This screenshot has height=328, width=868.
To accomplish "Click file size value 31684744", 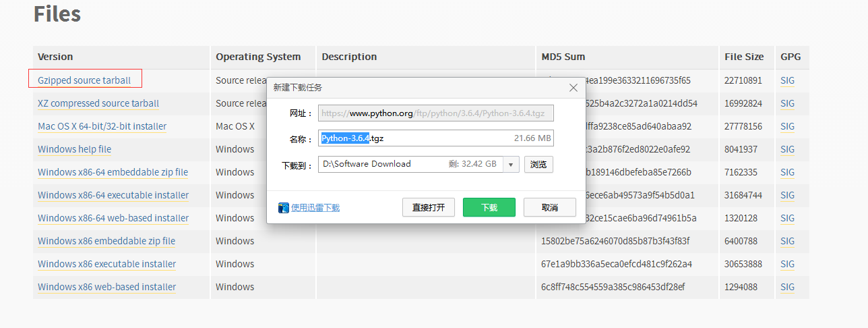I will tap(743, 195).
